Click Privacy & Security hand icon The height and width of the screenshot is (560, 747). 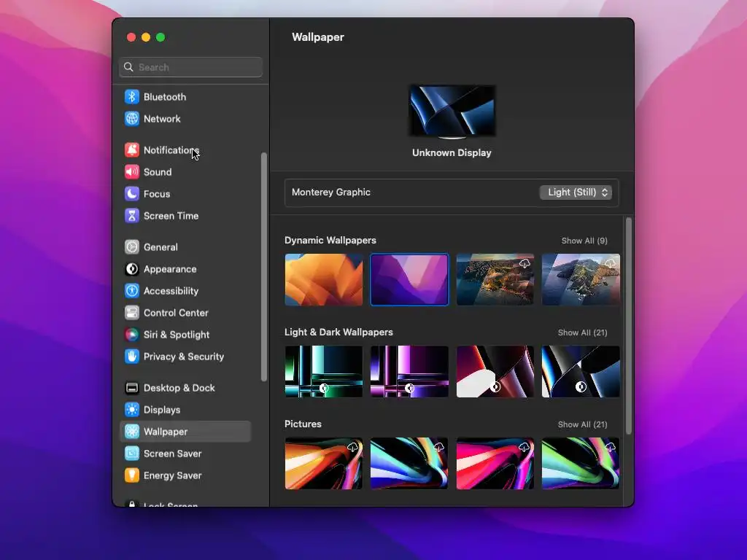pyautogui.click(x=132, y=357)
